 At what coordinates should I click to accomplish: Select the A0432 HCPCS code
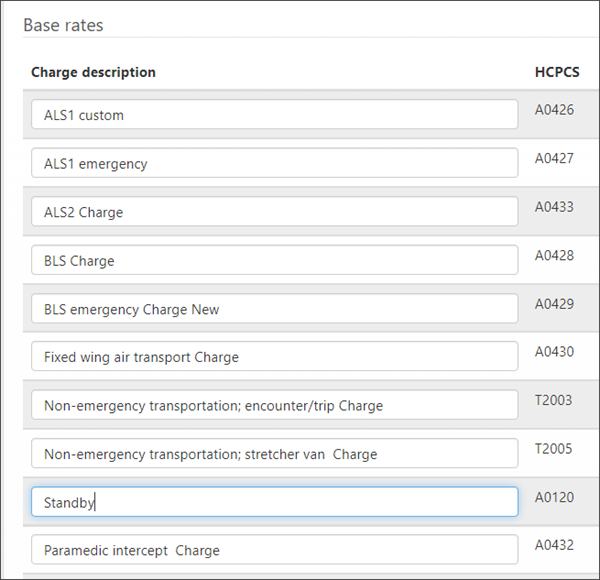(554, 545)
